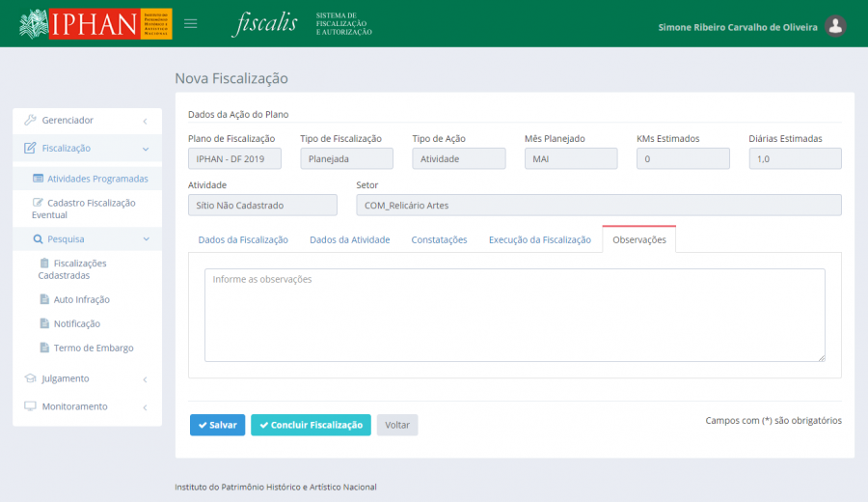
Task: Expand the Monitoramento menu chevron
Action: coord(145,406)
